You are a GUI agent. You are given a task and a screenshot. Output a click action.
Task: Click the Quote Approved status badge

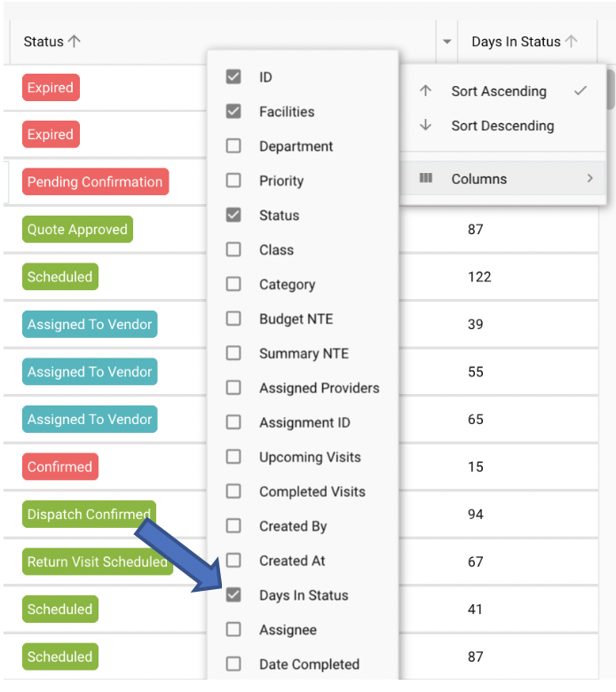pyautogui.click(x=77, y=230)
